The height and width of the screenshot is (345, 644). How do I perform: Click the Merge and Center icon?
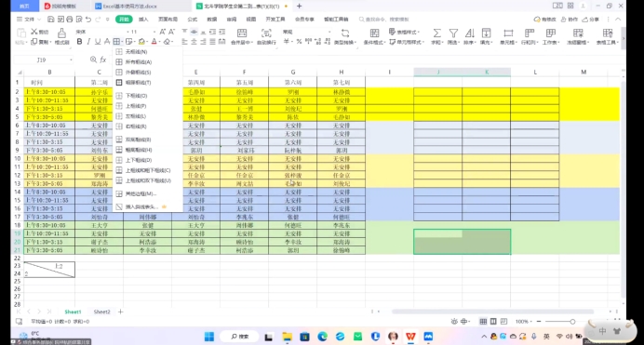pyautogui.click(x=242, y=35)
